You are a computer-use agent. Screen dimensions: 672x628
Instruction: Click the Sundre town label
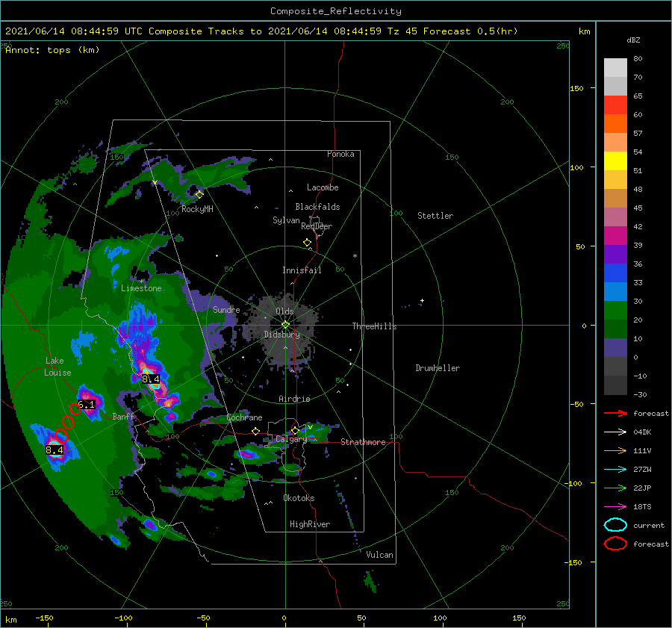[x=226, y=309]
